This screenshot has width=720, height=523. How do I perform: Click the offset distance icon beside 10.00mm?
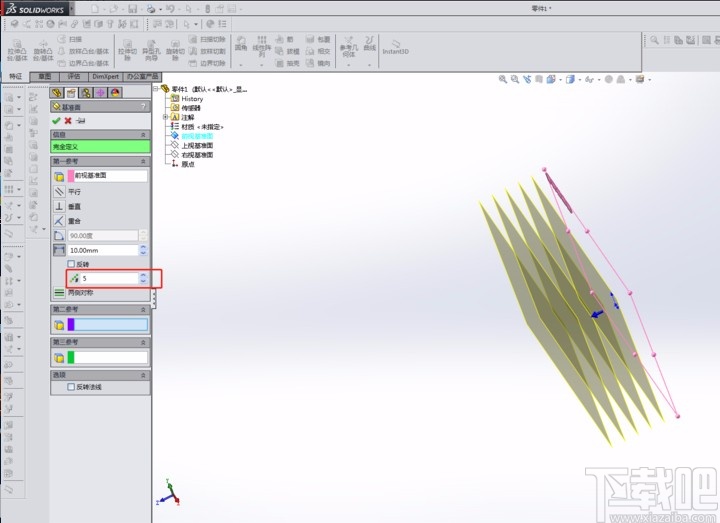pos(59,250)
